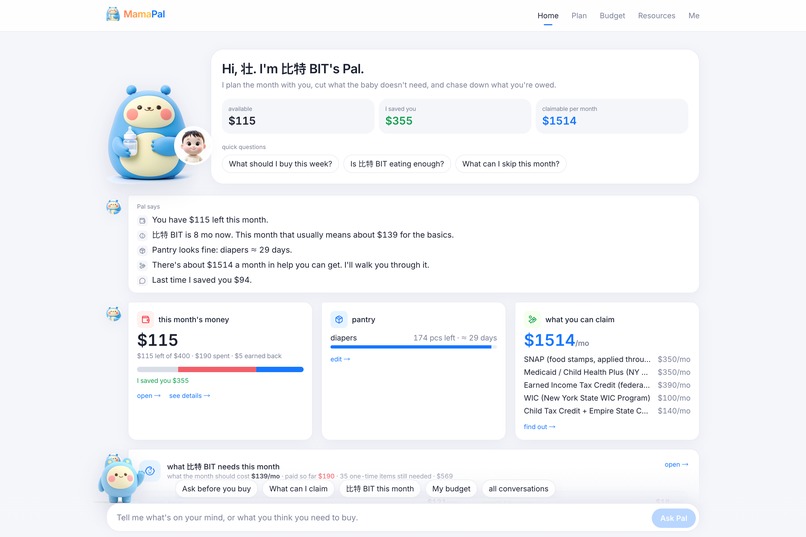Open the Home tab
806x537 pixels.
tap(548, 15)
